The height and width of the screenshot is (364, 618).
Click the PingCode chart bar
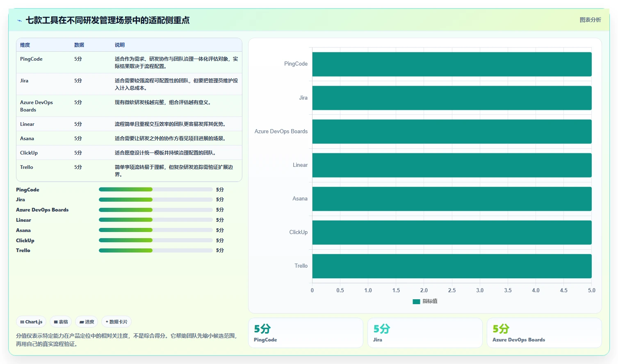(452, 64)
